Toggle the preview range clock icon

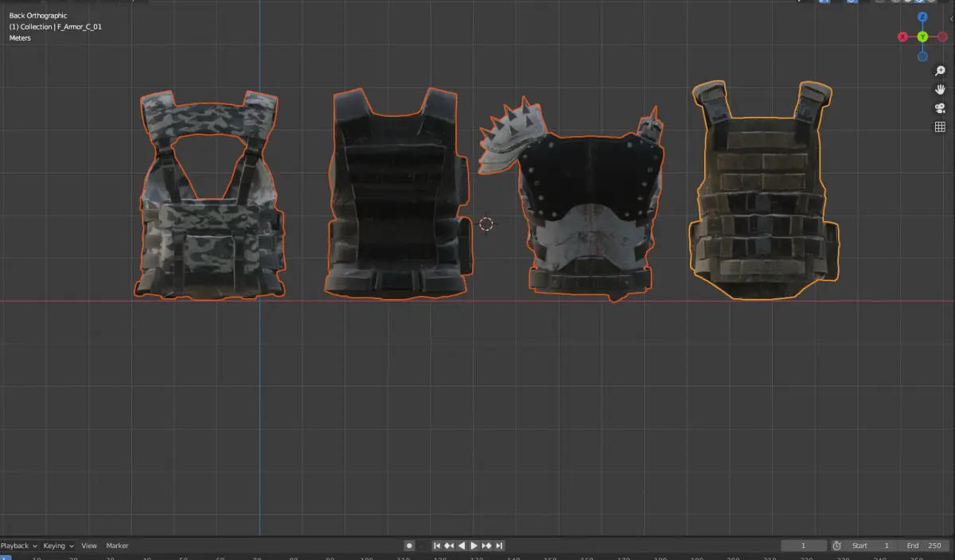click(x=837, y=546)
